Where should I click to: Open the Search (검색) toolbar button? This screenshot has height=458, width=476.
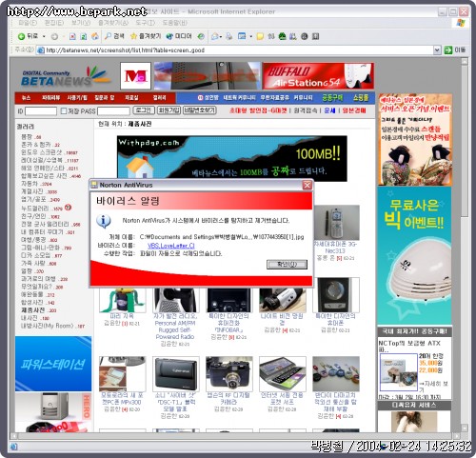point(114,36)
